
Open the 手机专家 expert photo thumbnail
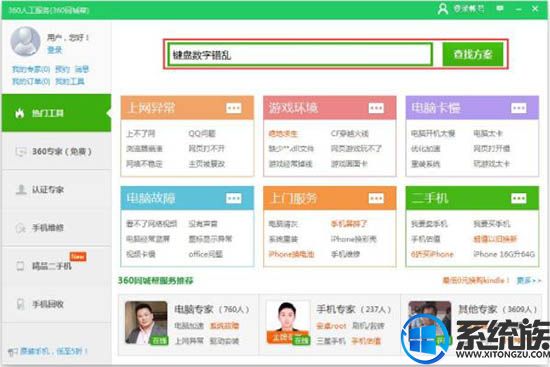[x=288, y=322]
